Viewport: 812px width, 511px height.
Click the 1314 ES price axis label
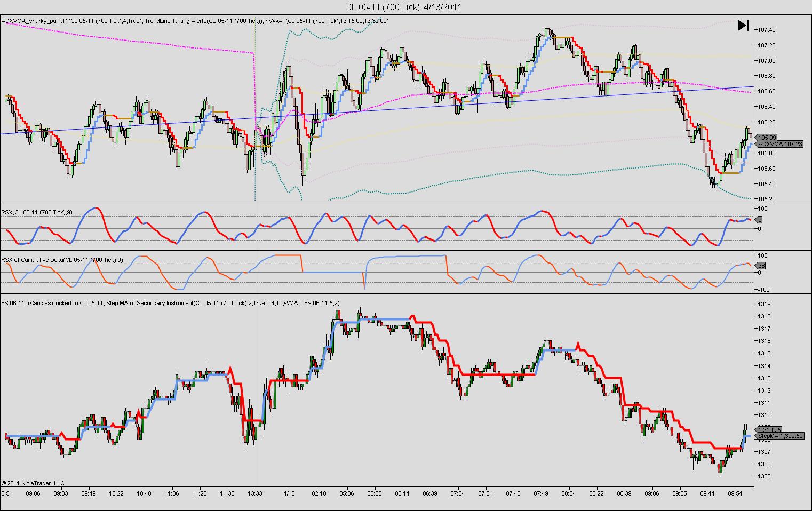pyautogui.click(x=764, y=366)
